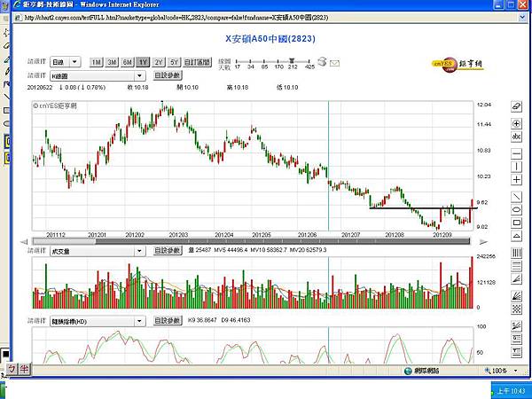Click the browser address bar URL

[176, 18]
